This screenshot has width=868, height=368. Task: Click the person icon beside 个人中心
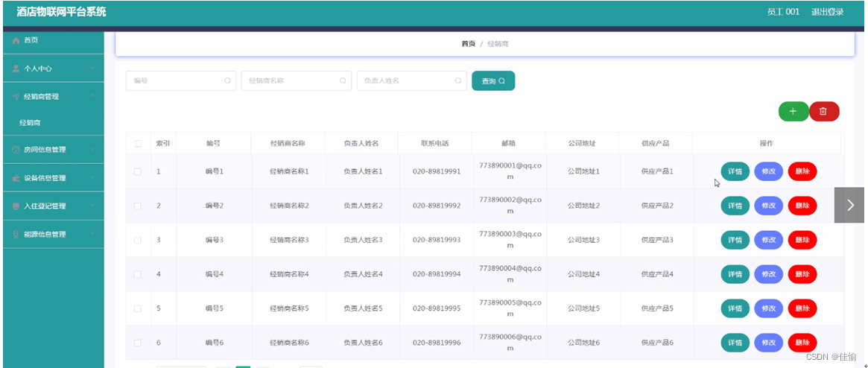coord(16,69)
